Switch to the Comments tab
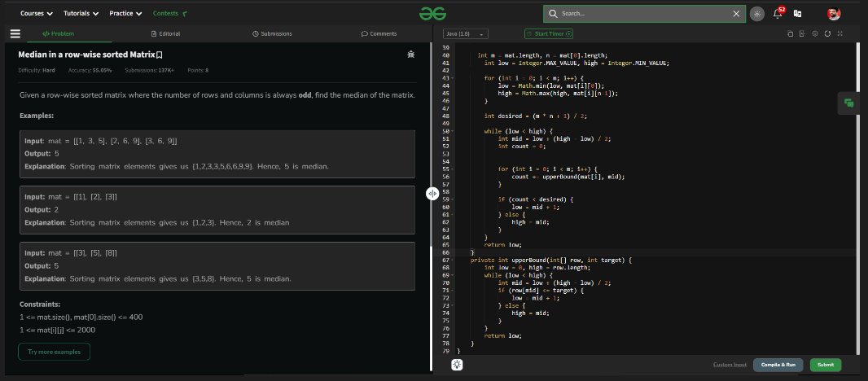 (x=379, y=33)
